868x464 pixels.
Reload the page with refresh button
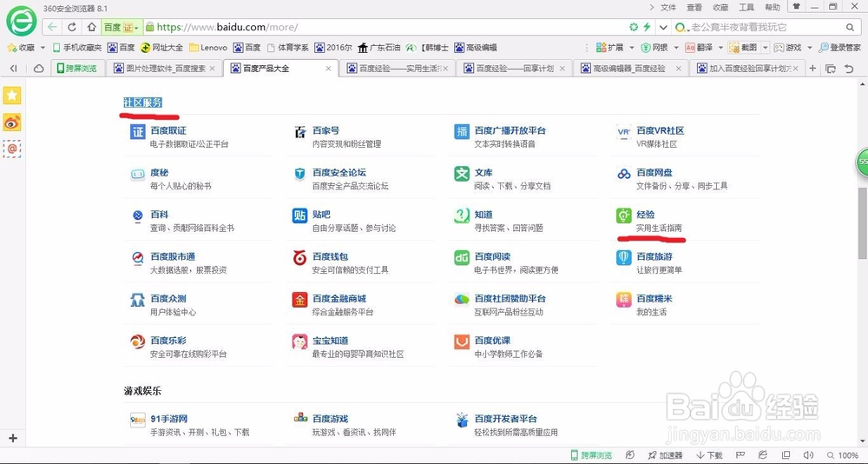pyautogui.click(x=72, y=27)
